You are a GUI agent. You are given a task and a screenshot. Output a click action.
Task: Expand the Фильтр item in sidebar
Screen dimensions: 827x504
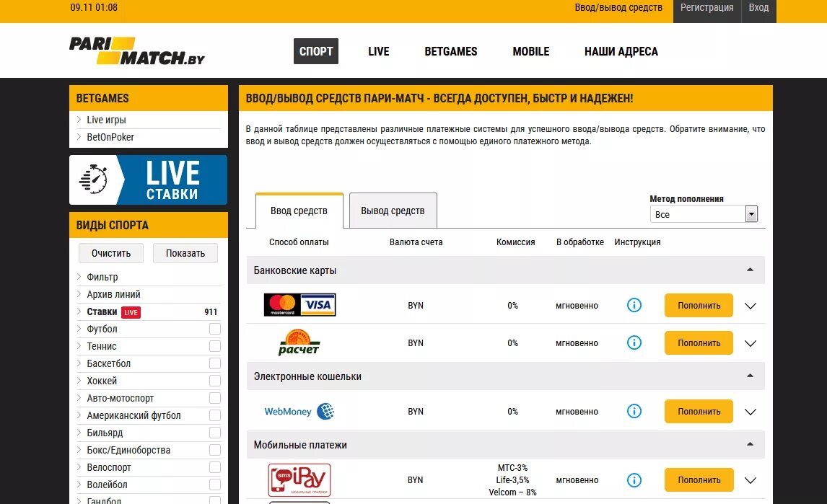click(102, 277)
